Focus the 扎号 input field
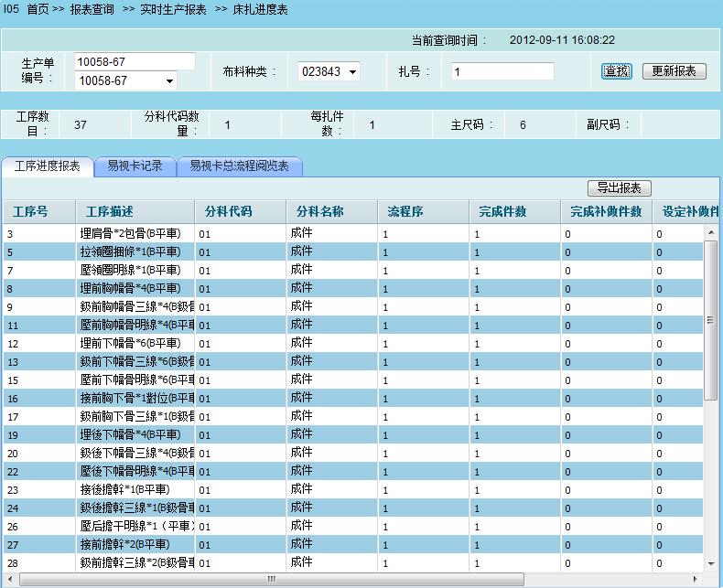 [502, 71]
